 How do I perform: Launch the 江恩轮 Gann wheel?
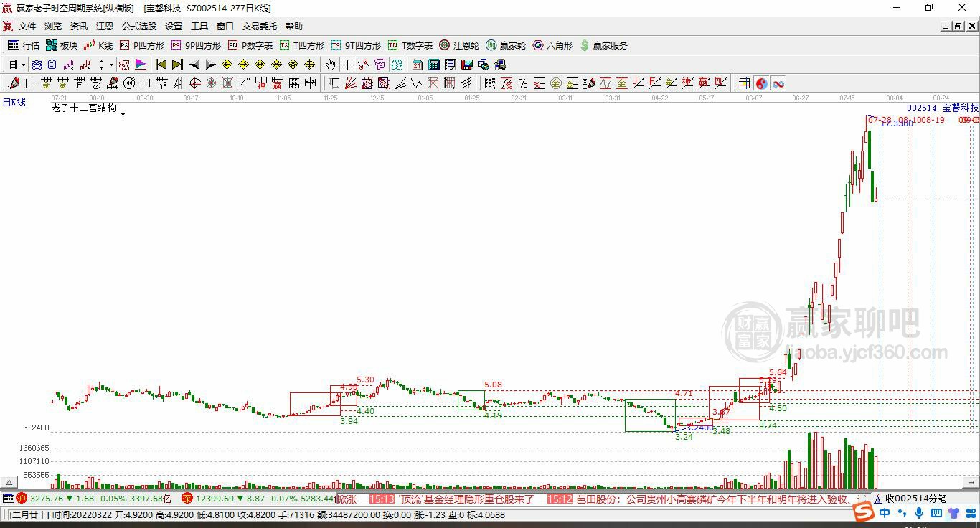(459, 45)
